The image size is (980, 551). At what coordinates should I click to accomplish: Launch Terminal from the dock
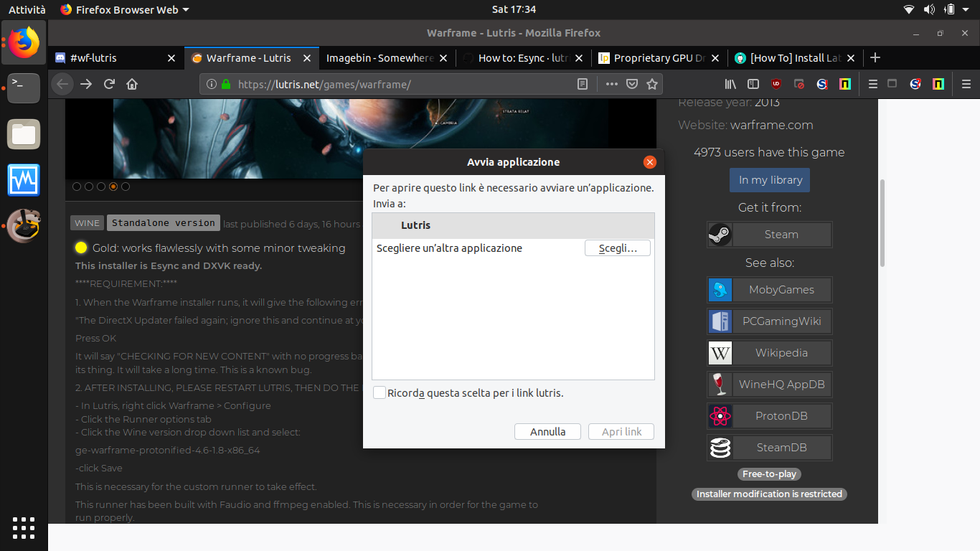click(x=24, y=88)
